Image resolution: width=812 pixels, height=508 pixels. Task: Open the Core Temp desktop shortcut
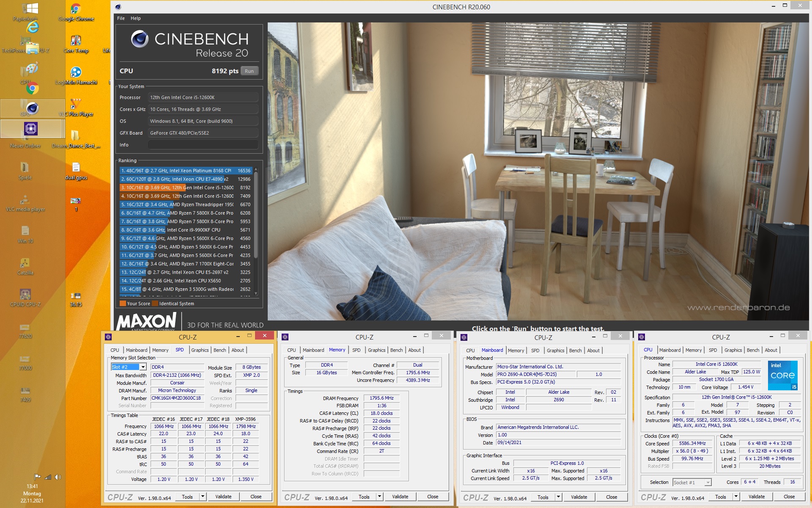pyautogui.click(x=76, y=44)
